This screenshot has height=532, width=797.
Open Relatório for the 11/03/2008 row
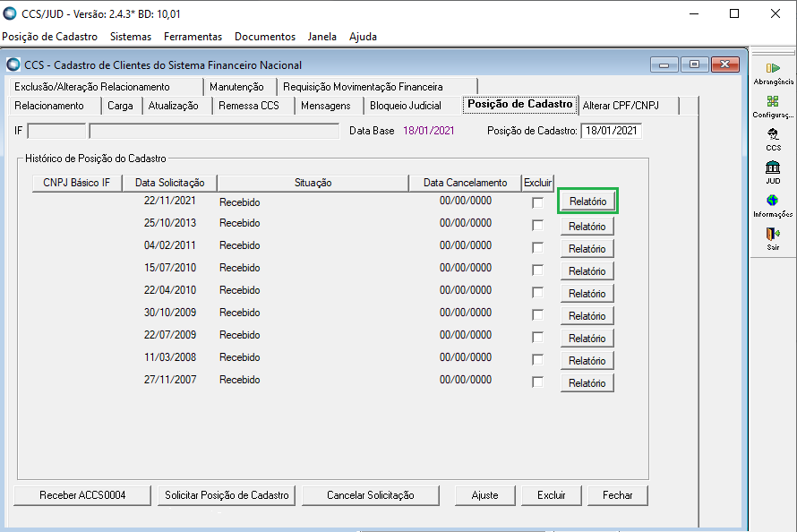587,360
